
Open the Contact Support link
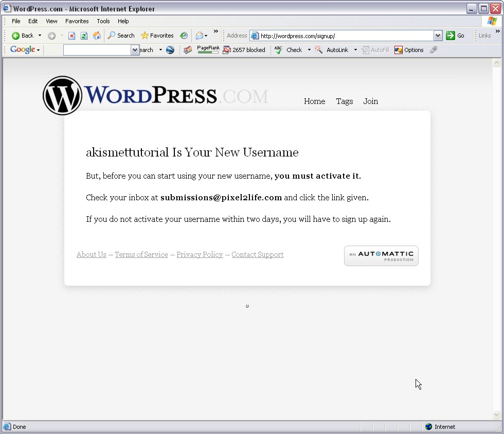(x=258, y=254)
